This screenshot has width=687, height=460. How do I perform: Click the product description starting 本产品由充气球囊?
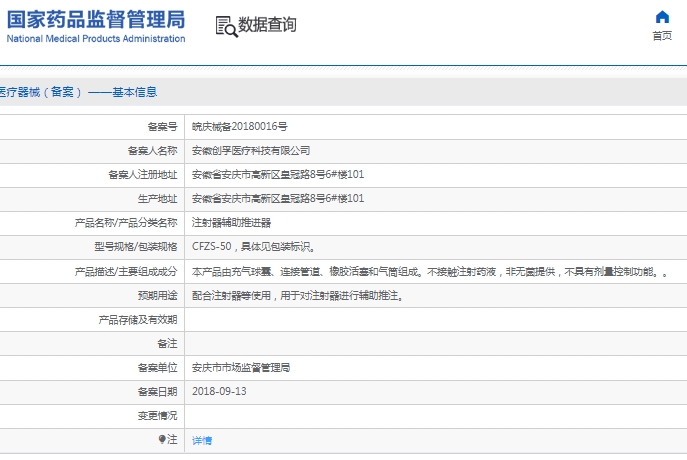430,272
